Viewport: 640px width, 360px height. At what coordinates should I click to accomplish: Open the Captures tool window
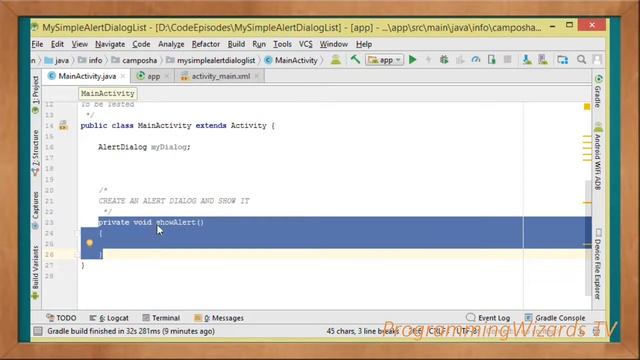(36, 210)
